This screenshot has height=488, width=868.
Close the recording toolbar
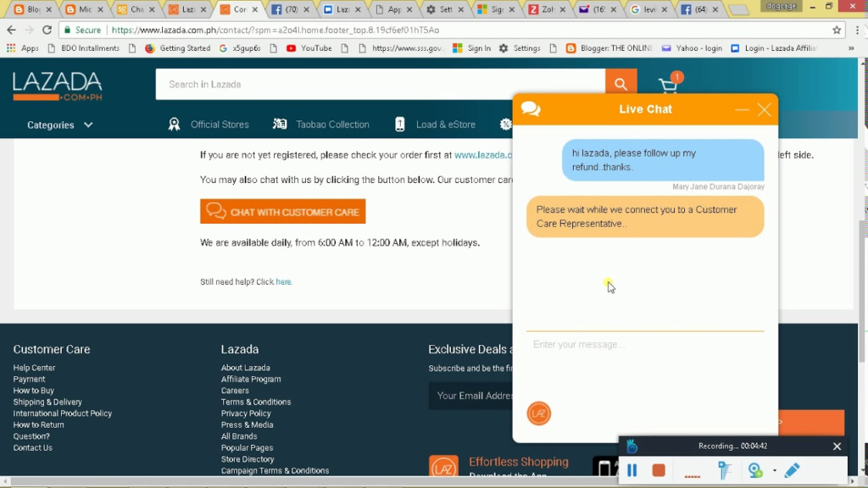837,446
